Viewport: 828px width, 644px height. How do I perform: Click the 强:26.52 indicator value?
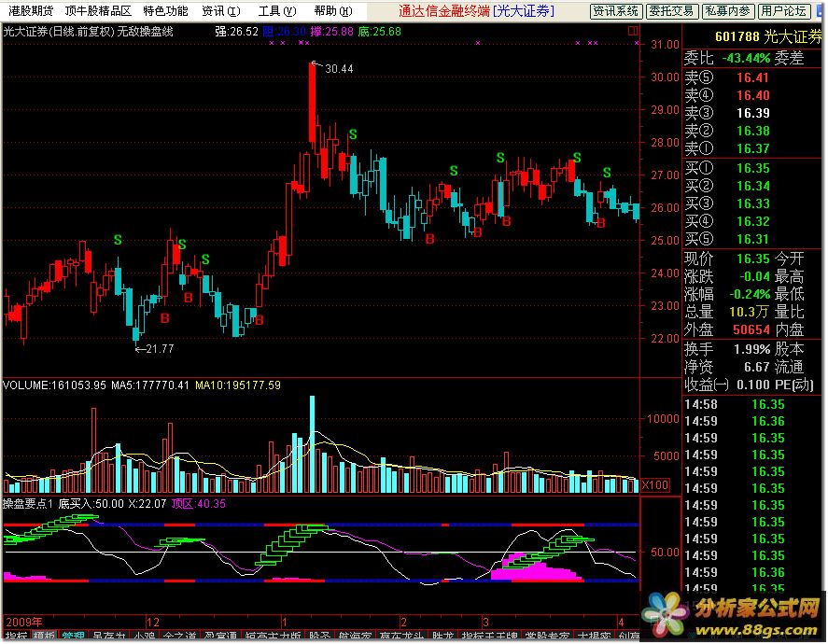[x=236, y=32]
